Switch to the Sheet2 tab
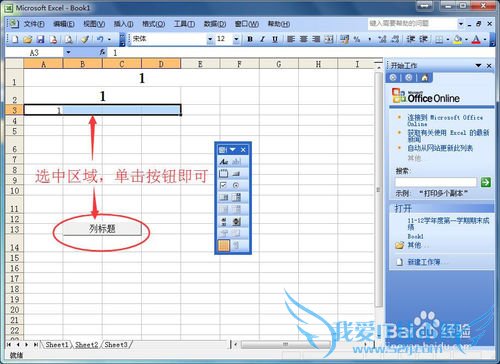500x364 pixels. point(86,345)
